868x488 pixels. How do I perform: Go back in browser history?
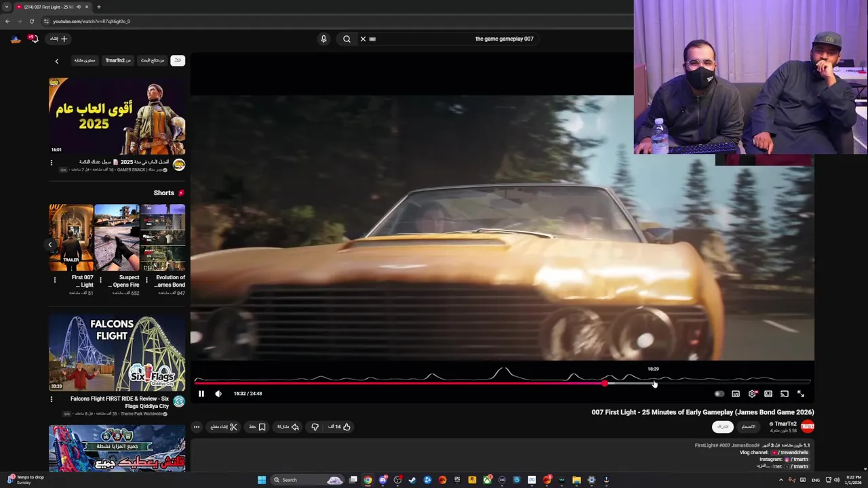point(7,21)
